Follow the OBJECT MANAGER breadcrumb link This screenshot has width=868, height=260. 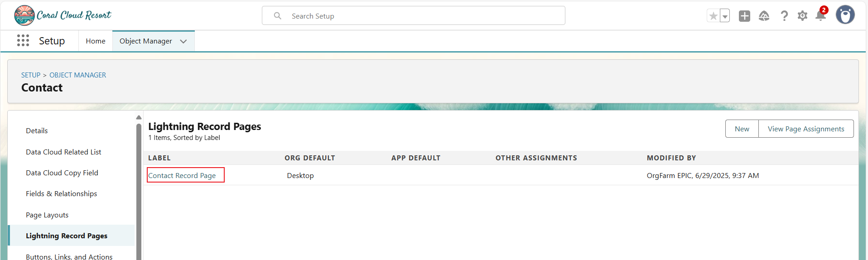tap(78, 75)
